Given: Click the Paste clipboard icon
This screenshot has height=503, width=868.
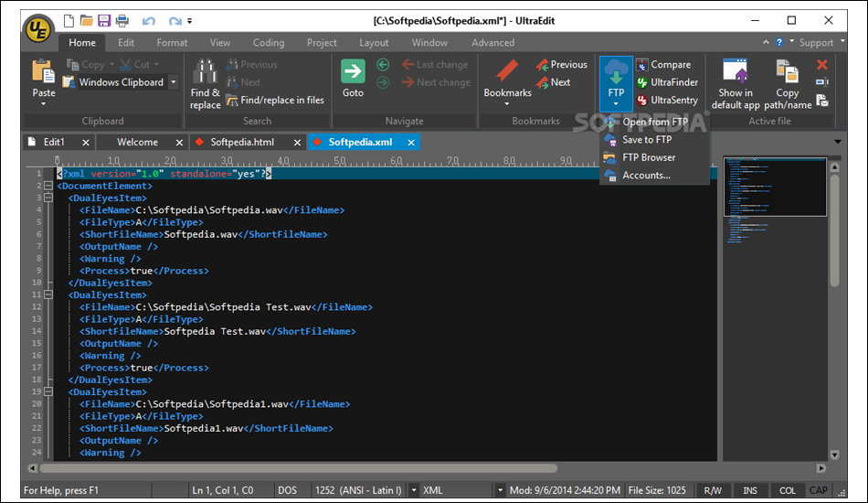Looking at the screenshot, I should tap(43, 72).
